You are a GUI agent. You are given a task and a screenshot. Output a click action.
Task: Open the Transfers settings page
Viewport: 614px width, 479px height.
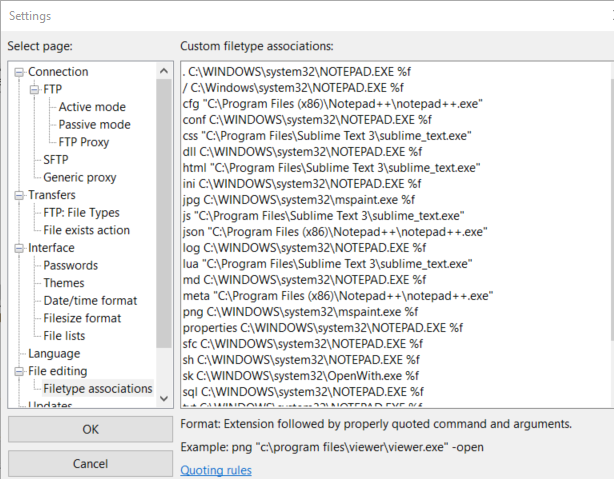coord(52,195)
